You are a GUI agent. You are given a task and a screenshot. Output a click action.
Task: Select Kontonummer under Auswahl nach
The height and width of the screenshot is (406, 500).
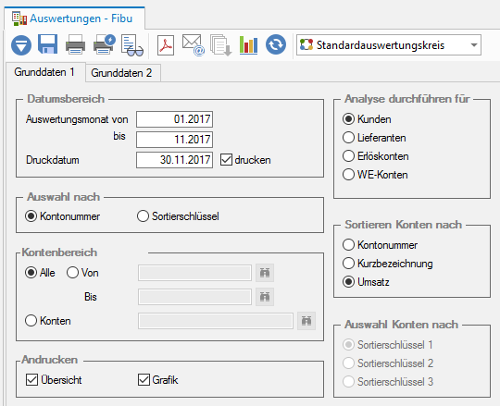click(x=31, y=216)
